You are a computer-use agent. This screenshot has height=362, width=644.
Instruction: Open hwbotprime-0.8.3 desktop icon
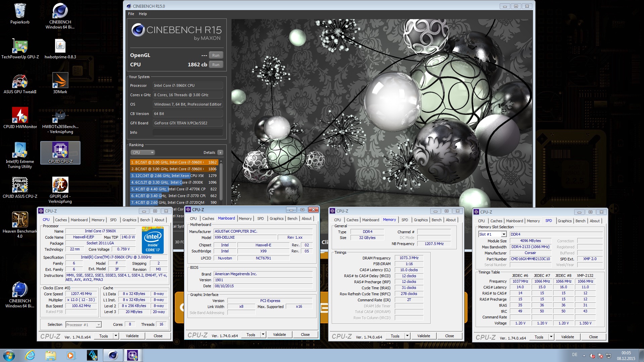[60, 49]
